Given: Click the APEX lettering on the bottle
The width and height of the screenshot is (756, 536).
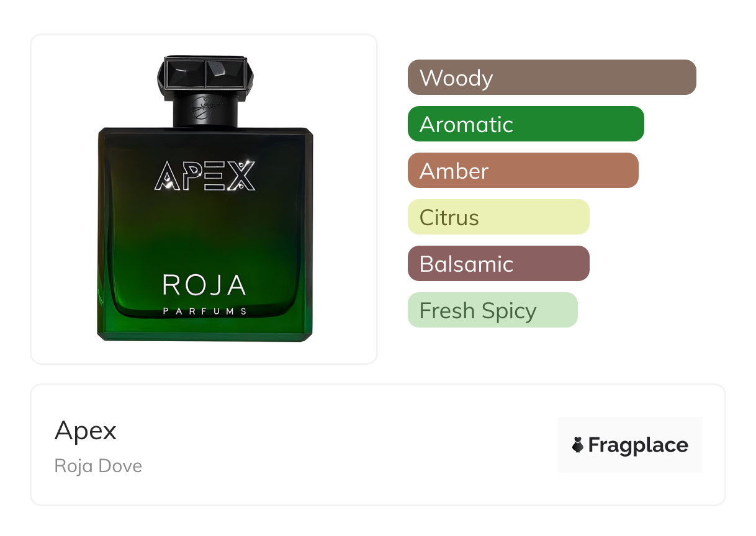Looking at the screenshot, I should [205, 176].
